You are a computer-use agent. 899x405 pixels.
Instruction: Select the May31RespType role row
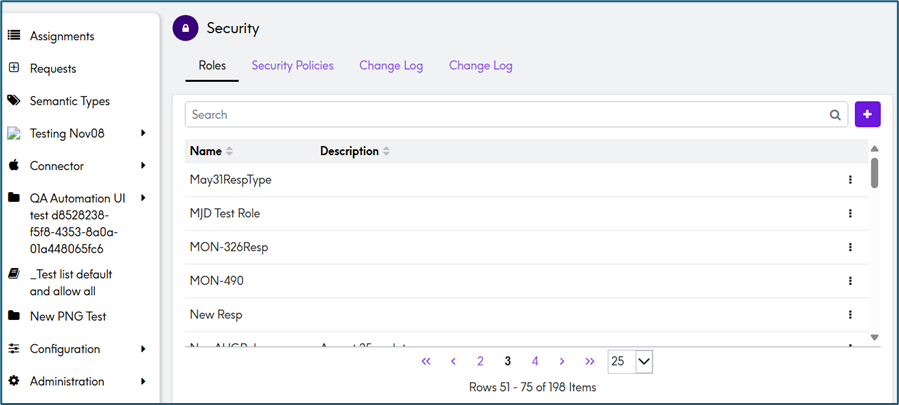pyautogui.click(x=526, y=180)
